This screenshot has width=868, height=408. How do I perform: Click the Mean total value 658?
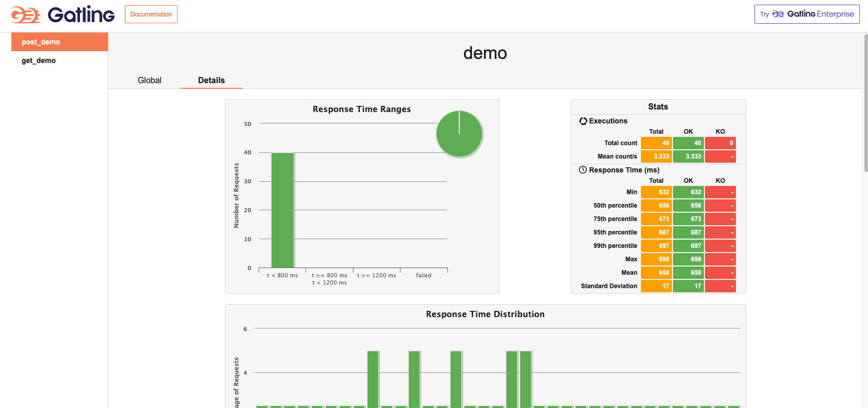(x=656, y=273)
